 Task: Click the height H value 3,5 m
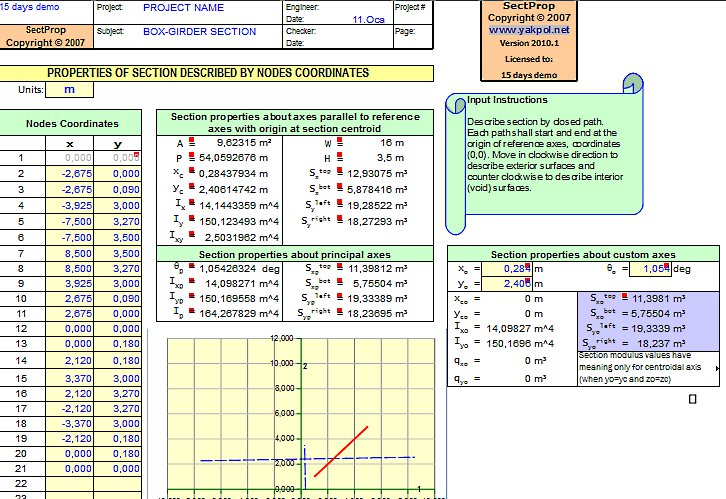click(x=390, y=158)
